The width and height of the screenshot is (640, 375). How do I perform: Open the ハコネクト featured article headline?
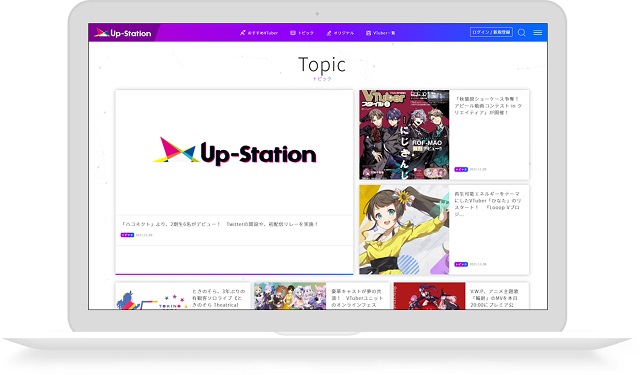click(220, 224)
